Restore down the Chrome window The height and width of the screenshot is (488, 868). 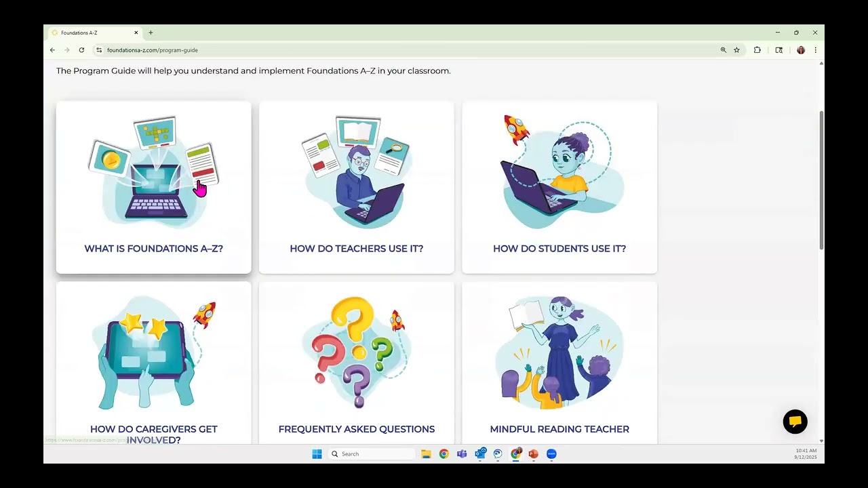coord(796,33)
